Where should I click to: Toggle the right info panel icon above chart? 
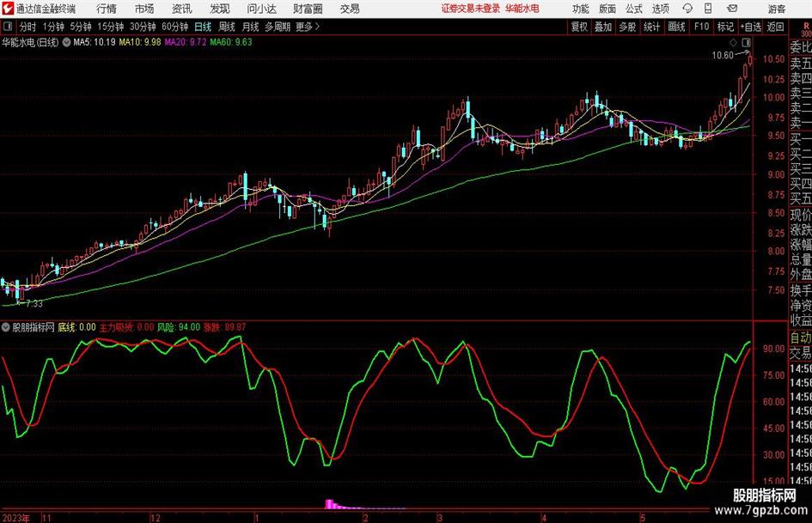[746, 42]
